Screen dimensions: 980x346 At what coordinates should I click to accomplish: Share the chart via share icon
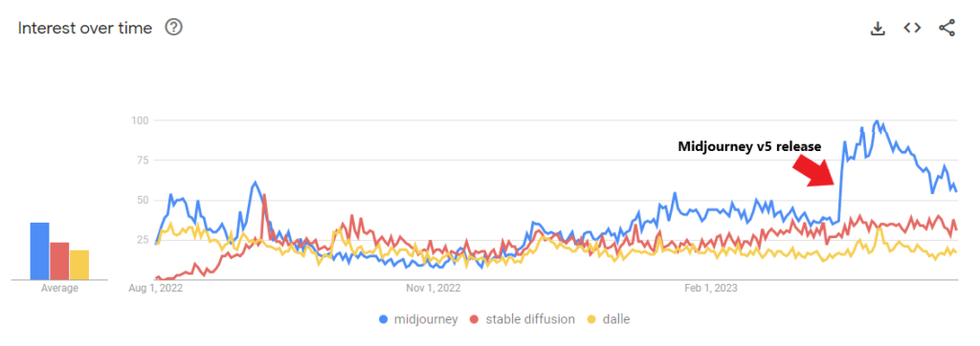tap(947, 28)
